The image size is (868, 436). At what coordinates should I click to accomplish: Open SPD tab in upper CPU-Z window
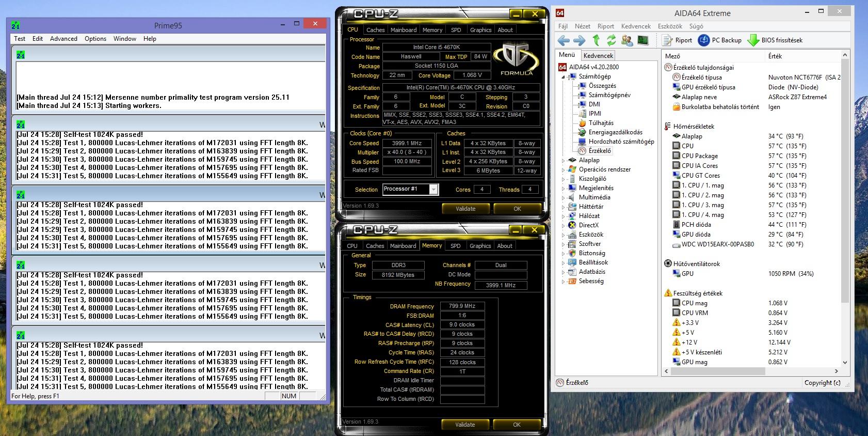point(456,30)
